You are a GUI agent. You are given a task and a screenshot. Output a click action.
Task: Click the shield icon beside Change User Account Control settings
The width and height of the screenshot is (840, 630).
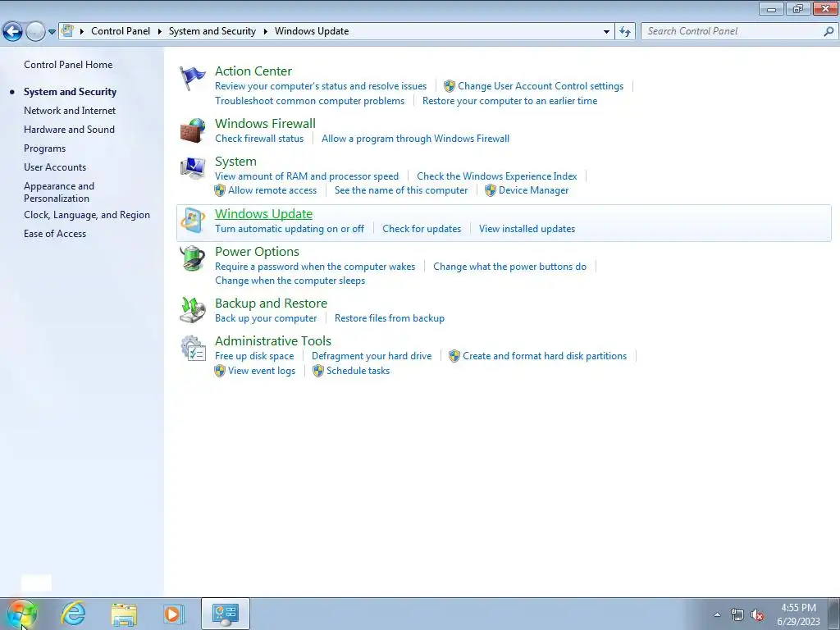click(x=450, y=86)
